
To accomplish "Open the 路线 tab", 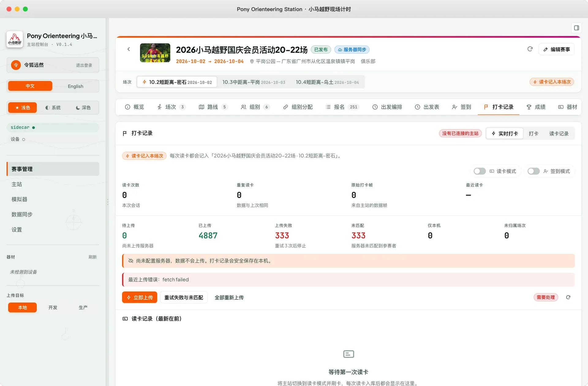I will [x=213, y=107].
